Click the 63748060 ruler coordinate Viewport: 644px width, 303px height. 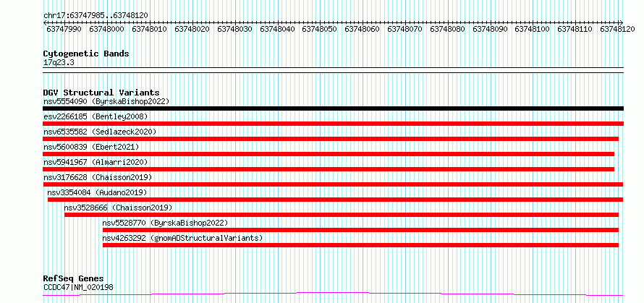point(362,29)
